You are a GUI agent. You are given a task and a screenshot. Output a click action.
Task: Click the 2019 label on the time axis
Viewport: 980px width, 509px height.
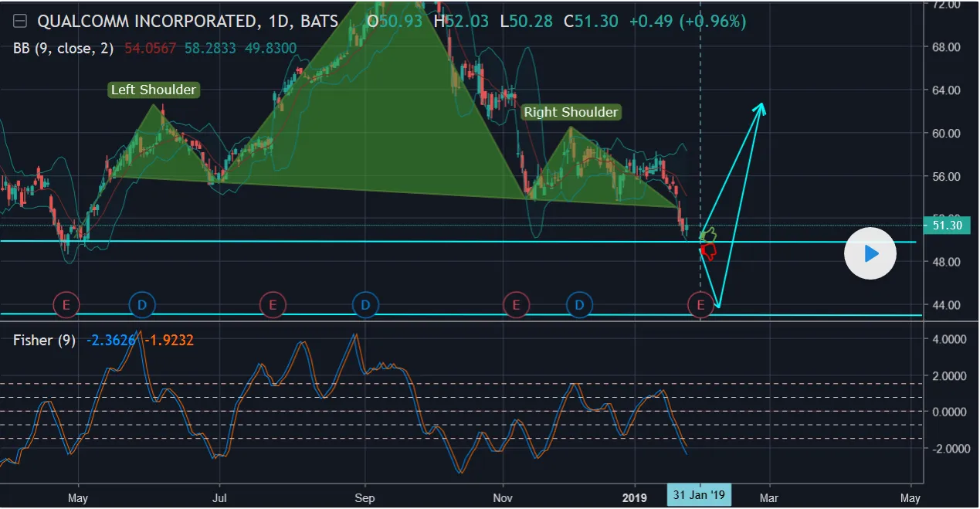[x=636, y=497]
